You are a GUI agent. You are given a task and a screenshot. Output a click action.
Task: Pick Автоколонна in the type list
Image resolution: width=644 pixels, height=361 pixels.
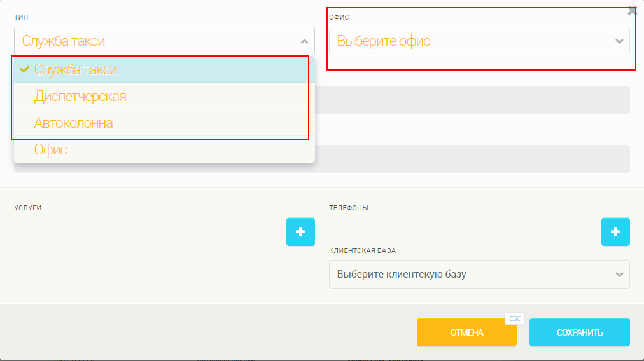click(74, 123)
